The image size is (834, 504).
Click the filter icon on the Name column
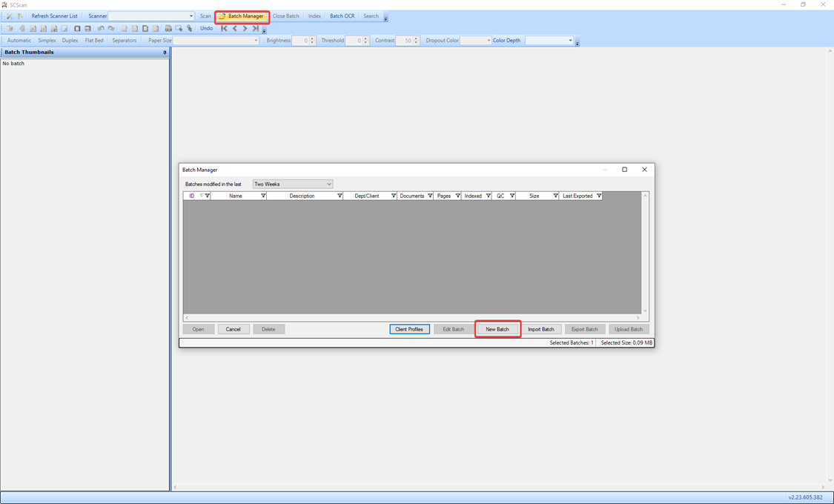262,196
